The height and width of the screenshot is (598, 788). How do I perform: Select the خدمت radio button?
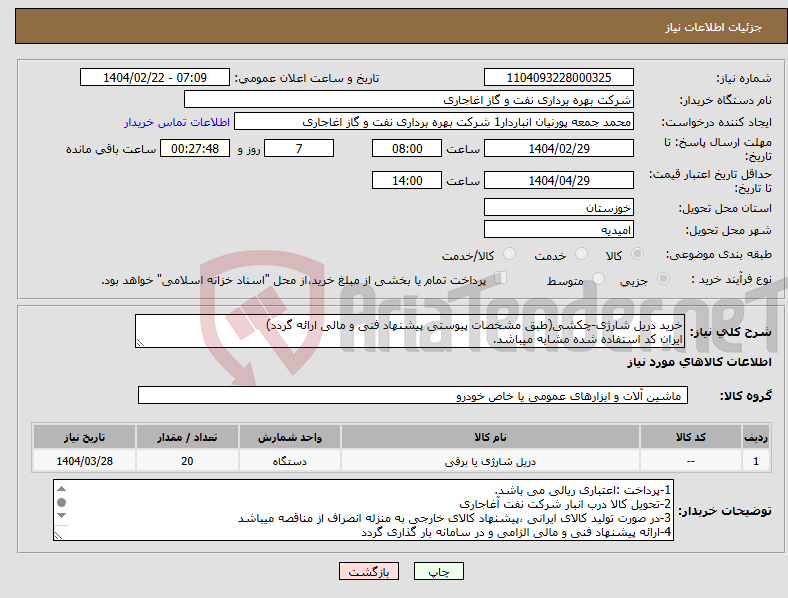click(581, 254)
